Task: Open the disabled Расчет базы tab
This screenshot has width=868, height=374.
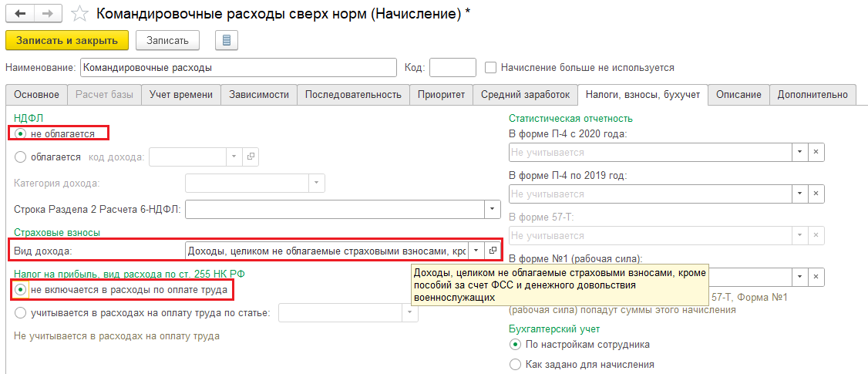Action: [x=104, y=95]
